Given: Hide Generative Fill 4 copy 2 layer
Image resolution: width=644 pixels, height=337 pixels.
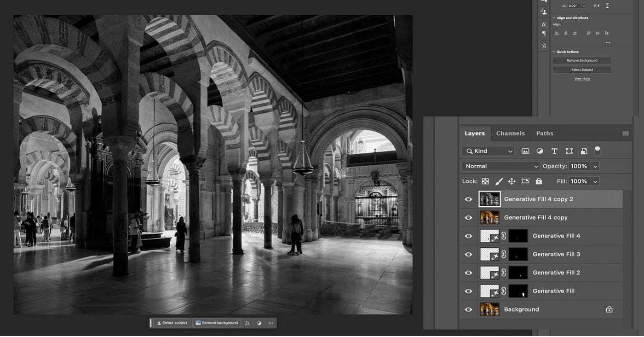Looking at the screenshot, I should click(x=468, y=199).
